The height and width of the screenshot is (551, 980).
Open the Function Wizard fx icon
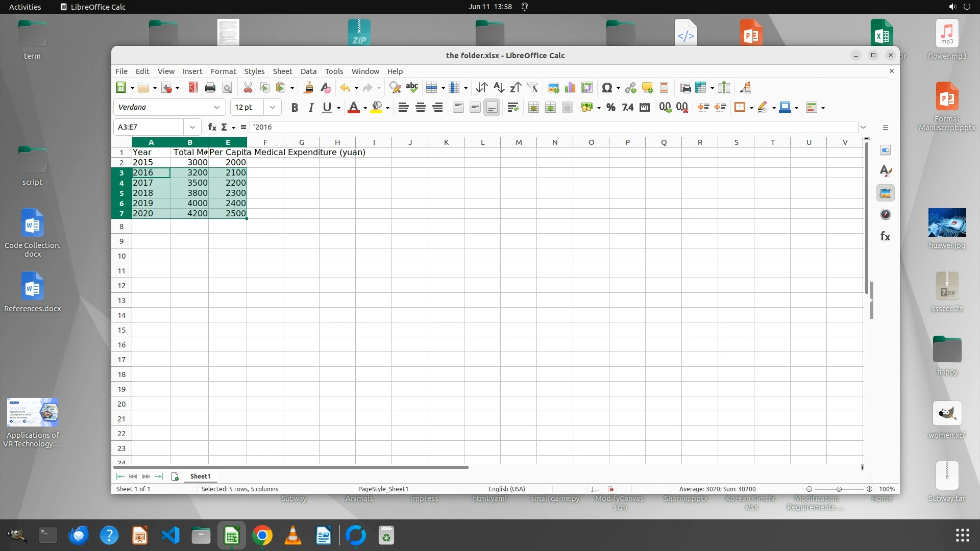click(212, 127)
